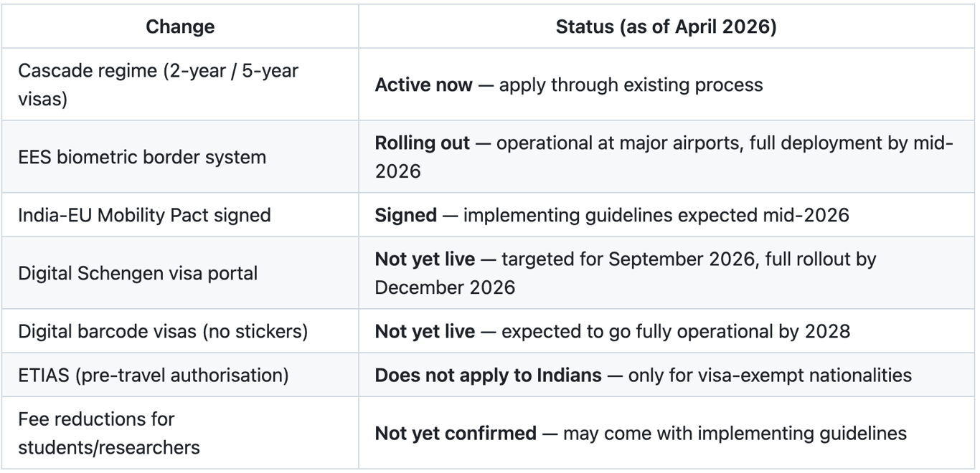Select the 'ETIAS (pre-travel authorisation)' cell
Image resolution: width=980 pixels, height=473 pixels.
pyautogui.click(x=180, y=375)
